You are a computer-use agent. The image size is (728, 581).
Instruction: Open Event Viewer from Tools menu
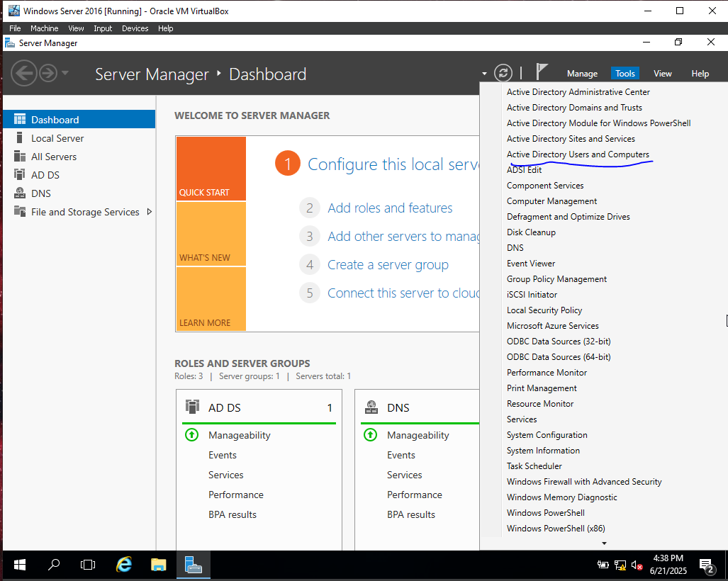point(531,263)
